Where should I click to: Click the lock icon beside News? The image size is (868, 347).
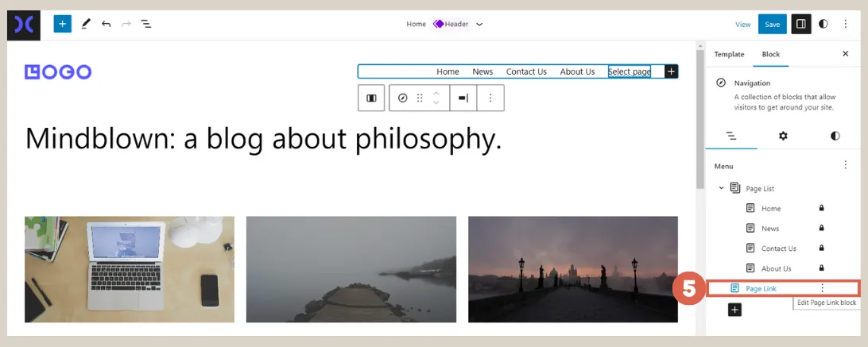click(822, 228)
